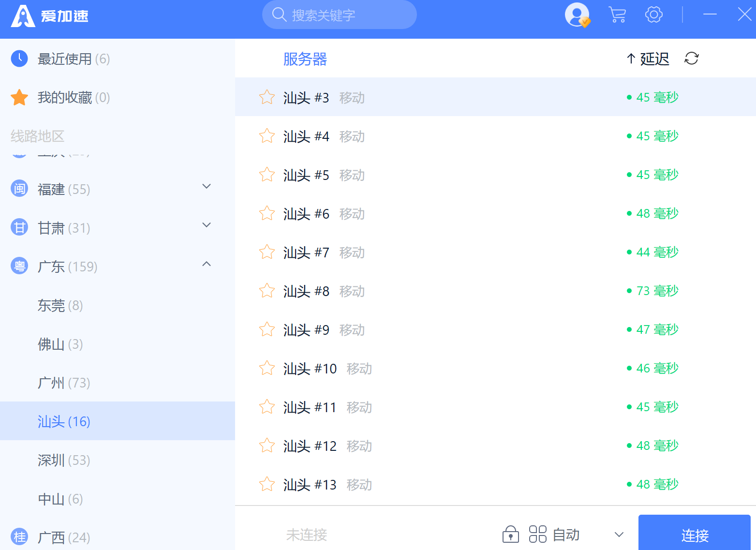Click the clock icon for 最近使用
The width and height of the screenshot is (756, 550).
click(x=19, y=59)
